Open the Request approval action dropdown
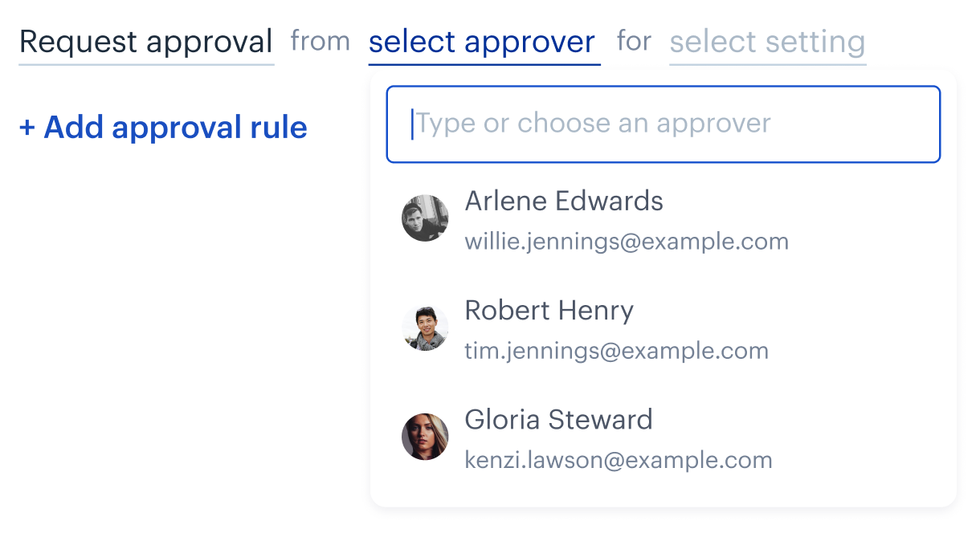980x533 pixels. (146, 42)
